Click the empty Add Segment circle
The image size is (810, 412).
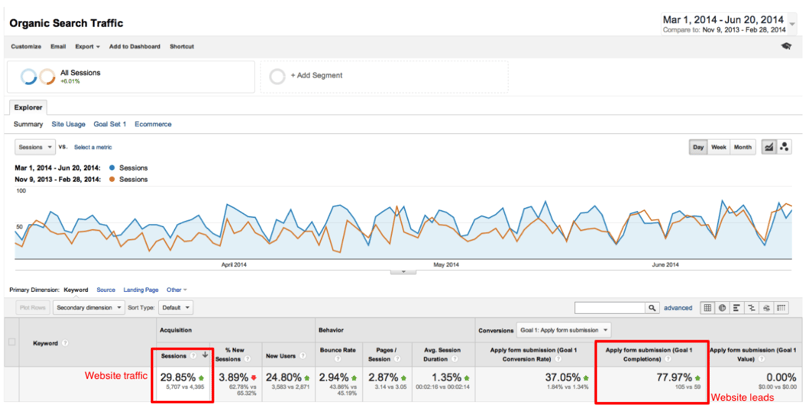277,76
